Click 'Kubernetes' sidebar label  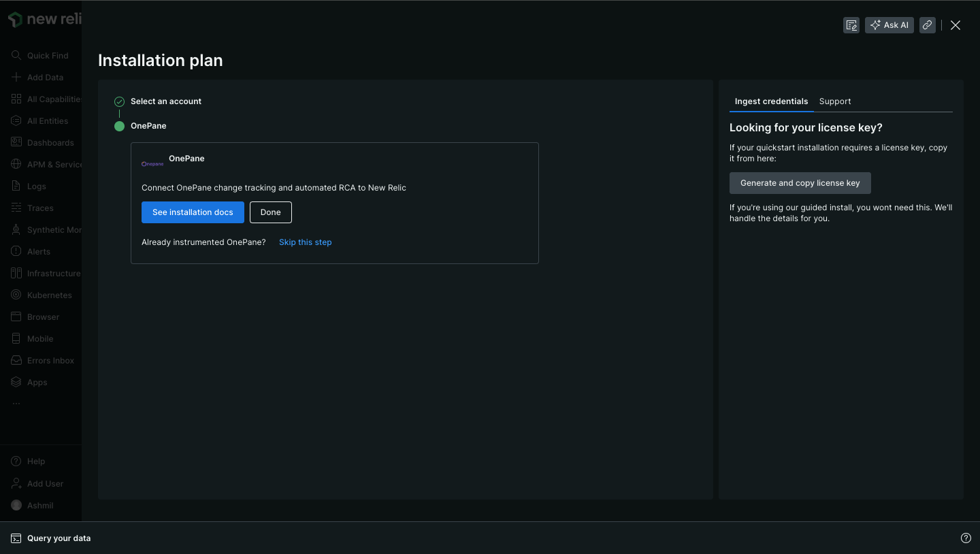point(50,295)
